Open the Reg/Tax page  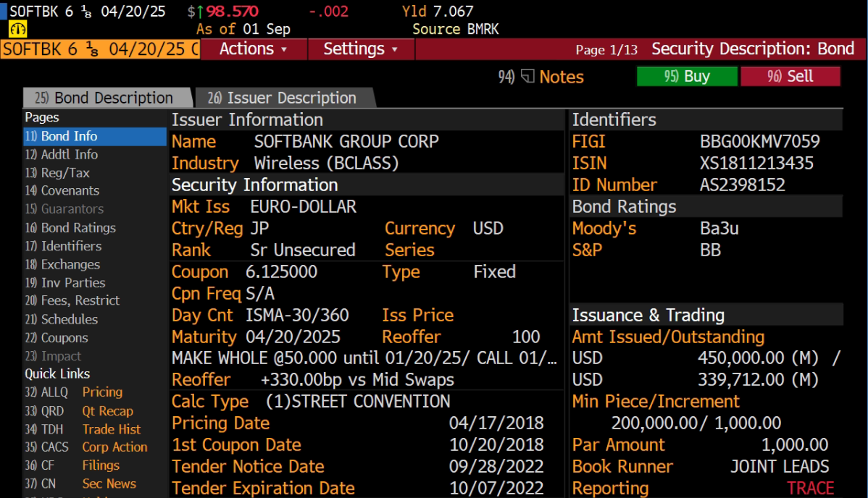pos(95,173)
